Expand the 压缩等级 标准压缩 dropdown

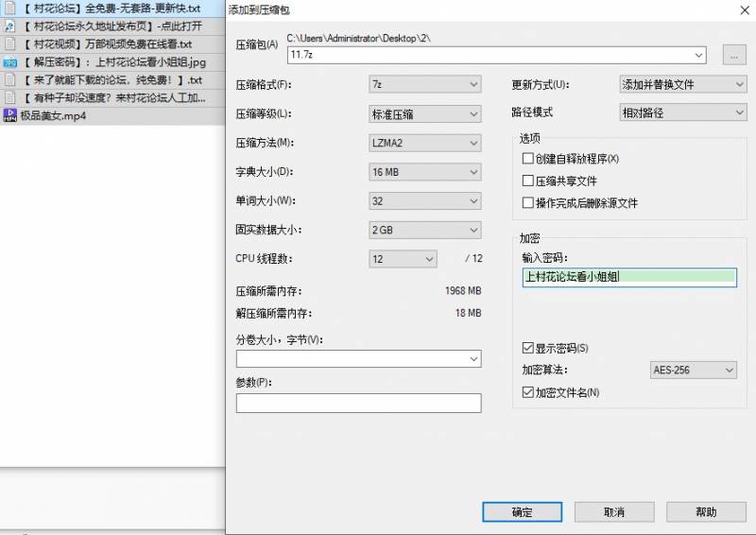[x=425, y=114]
